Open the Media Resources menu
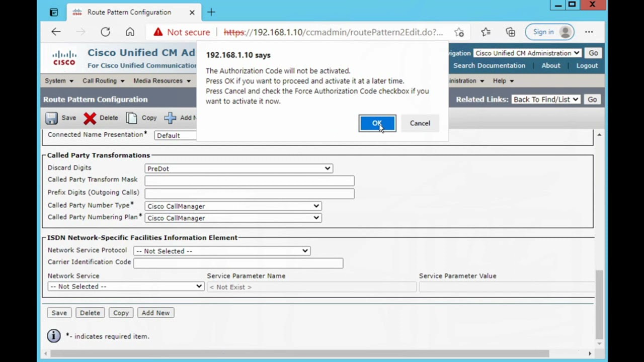 point(162,81)
